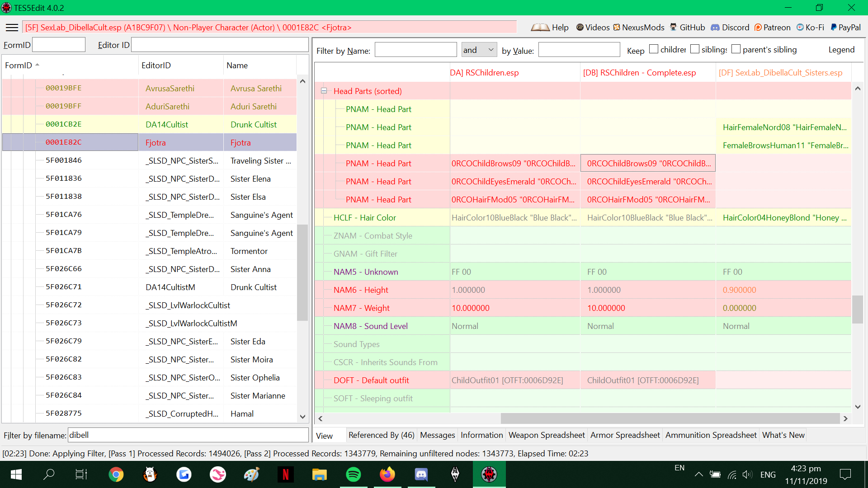This screenshot has height=488, width=868.
Task: Switch to the Referenced By (46) tab
Action: coord(381,435)
